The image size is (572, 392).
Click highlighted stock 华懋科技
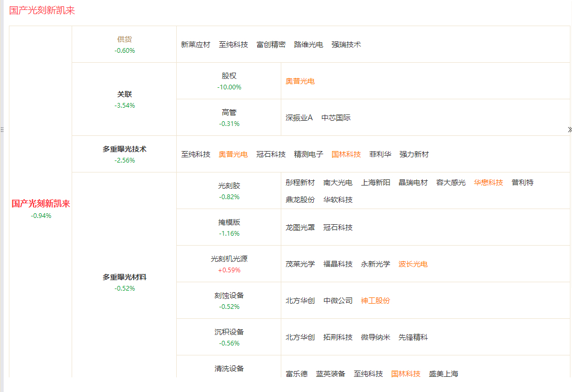pos(488,182)
